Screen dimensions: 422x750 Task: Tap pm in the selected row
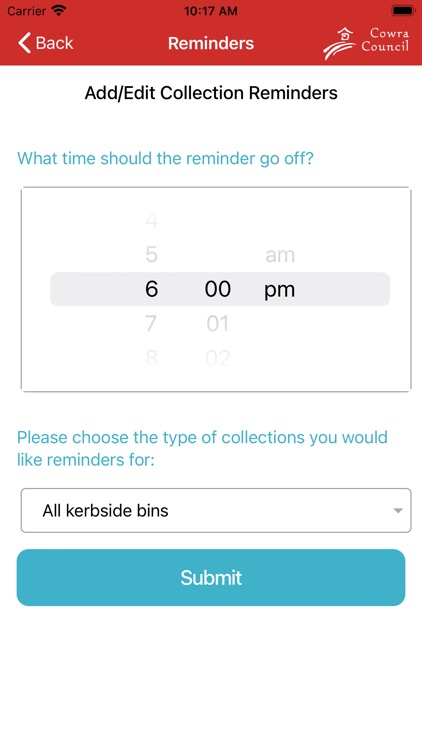tap(279, 290)
